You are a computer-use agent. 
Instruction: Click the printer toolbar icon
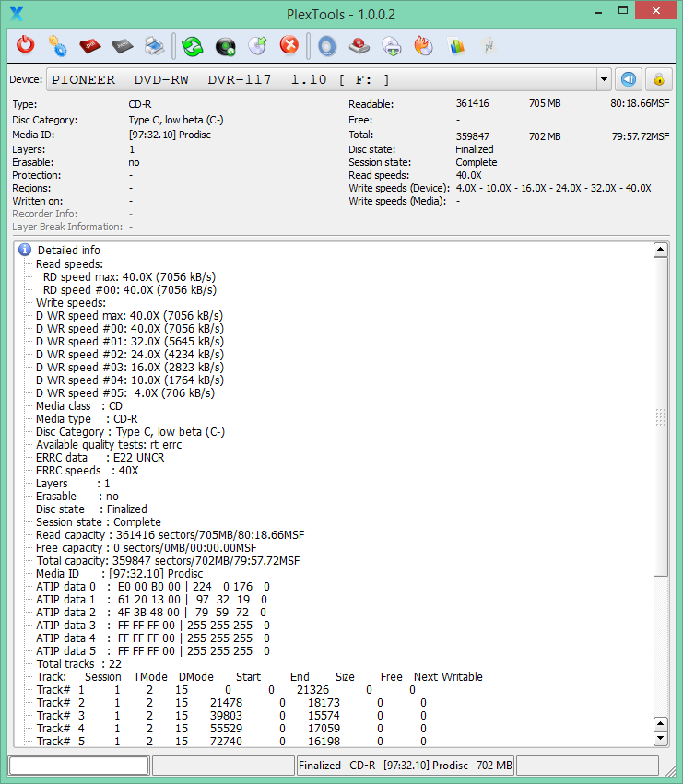[x=155, y=46]
